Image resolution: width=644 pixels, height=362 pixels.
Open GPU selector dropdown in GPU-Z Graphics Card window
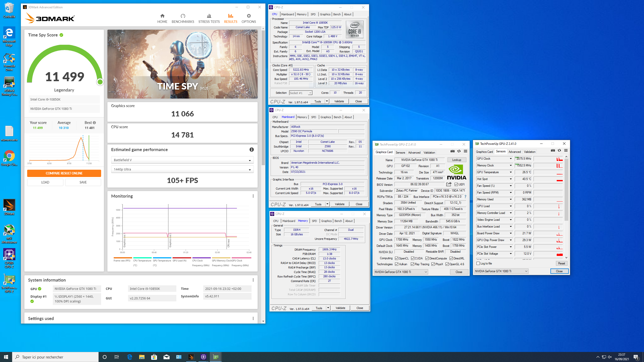click(x=401, y=272)
